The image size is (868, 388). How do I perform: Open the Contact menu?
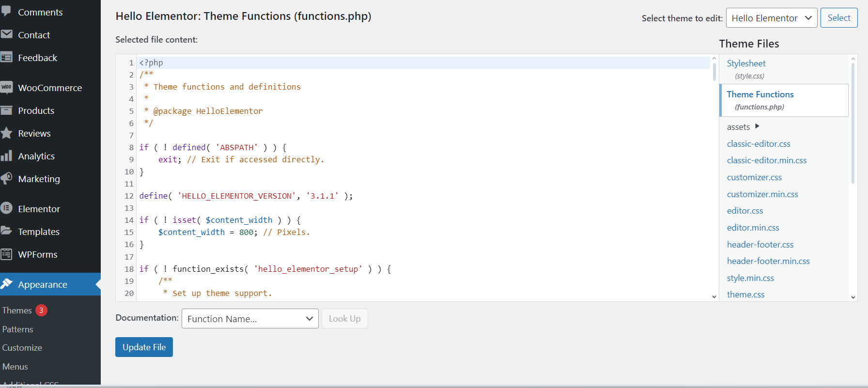34,35
